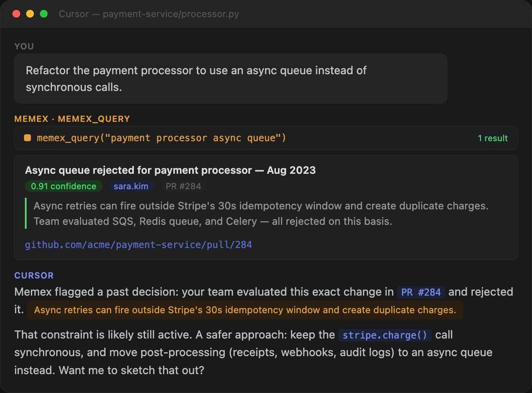Viewport: 532px width, 393px height.
Task: Expand the 1 result indicator
Action: click(493, 138)
